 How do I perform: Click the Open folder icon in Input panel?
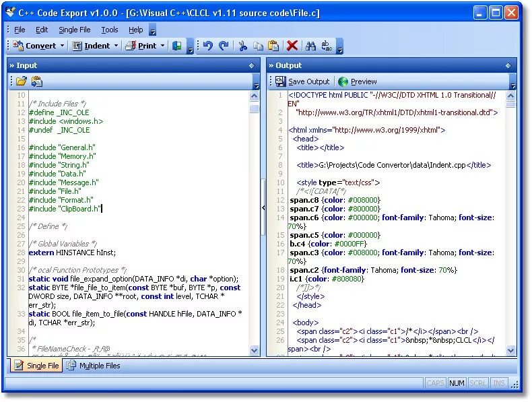pos(21,81)
